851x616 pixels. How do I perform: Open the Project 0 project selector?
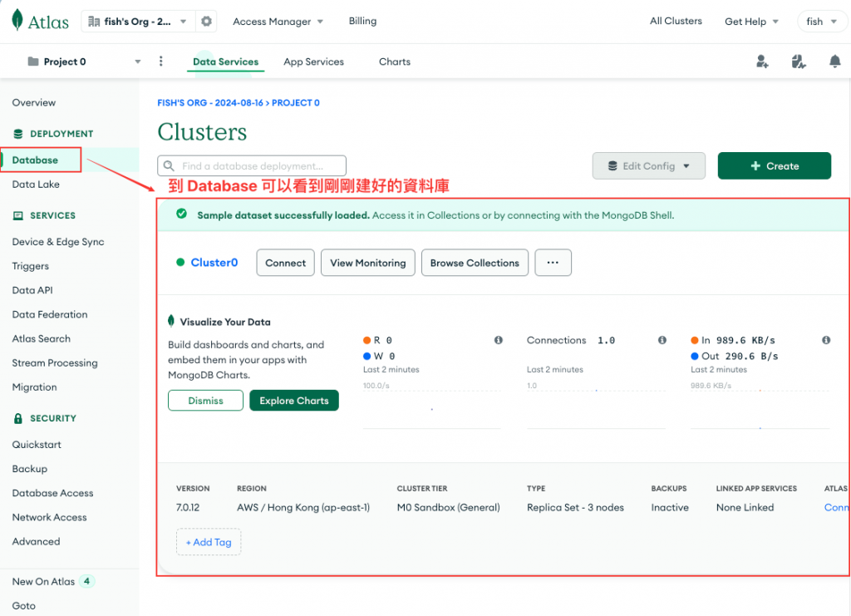pyautogui.click(x=84, y=62)
